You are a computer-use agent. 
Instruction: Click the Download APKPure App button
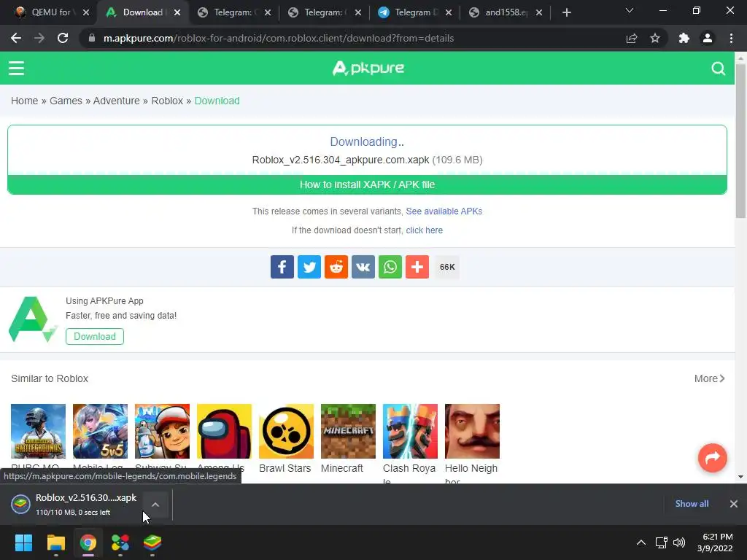point(95,337)
